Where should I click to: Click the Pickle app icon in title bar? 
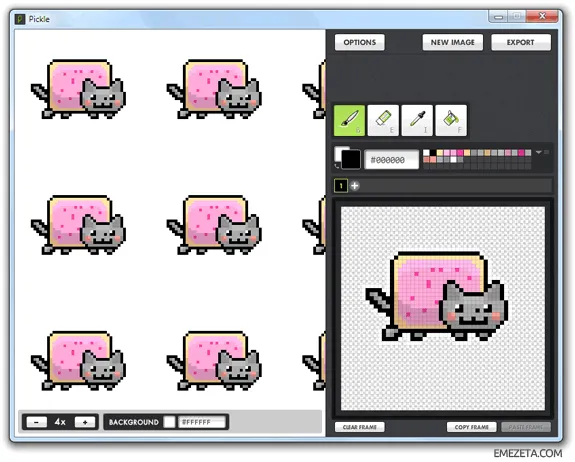[20, 19]
